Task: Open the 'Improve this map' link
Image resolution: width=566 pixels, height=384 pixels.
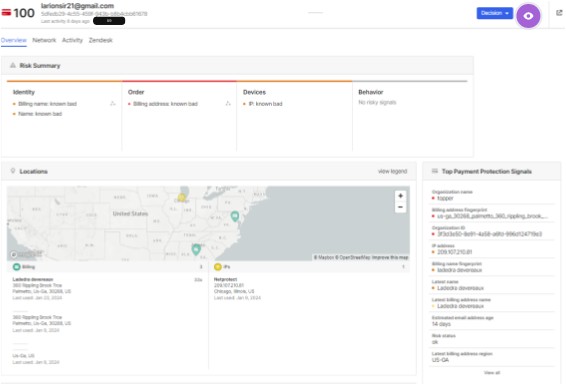Action: [x=390, y=257]
